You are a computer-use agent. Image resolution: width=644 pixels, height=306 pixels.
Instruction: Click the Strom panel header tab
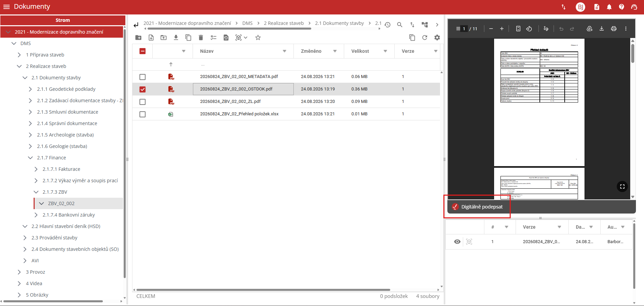click(63, 20)
